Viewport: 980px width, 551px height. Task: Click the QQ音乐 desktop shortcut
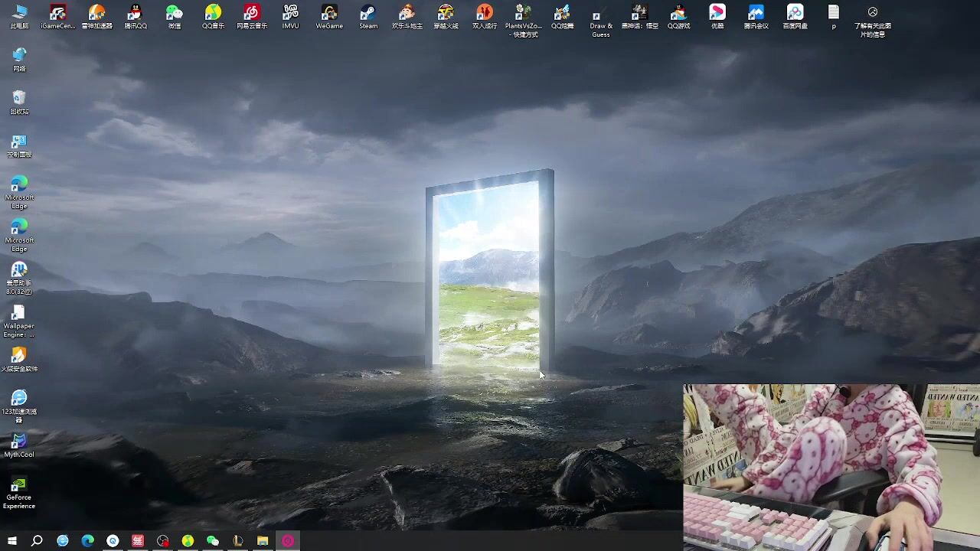213,15
